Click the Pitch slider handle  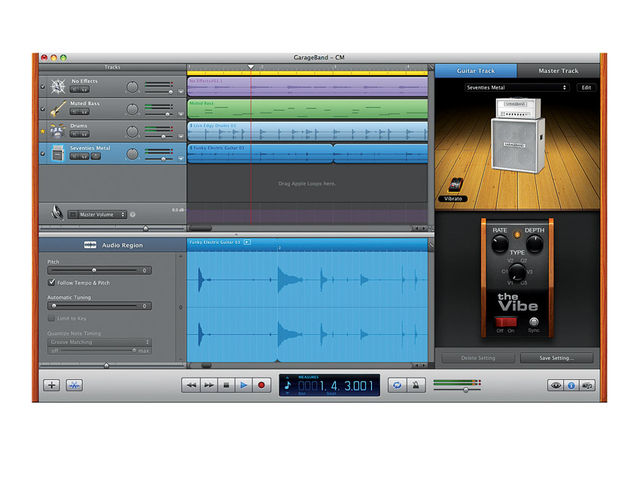(x=94, y=270)
